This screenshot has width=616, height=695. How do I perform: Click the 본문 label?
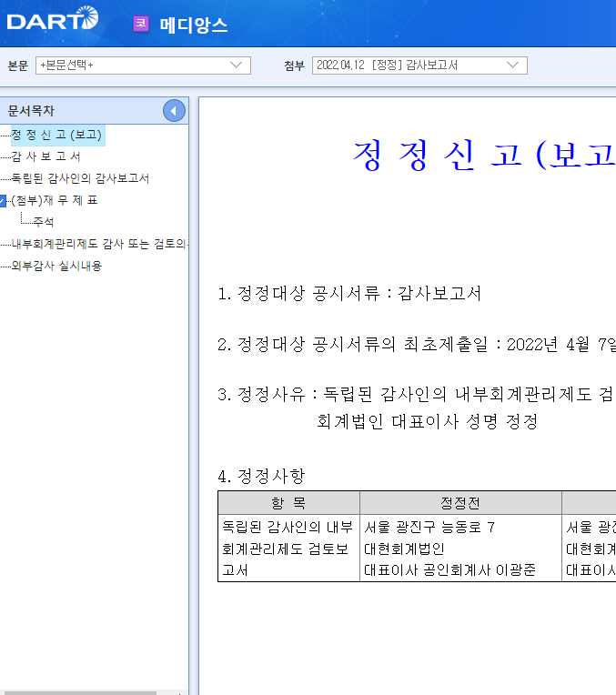[17, 65]
